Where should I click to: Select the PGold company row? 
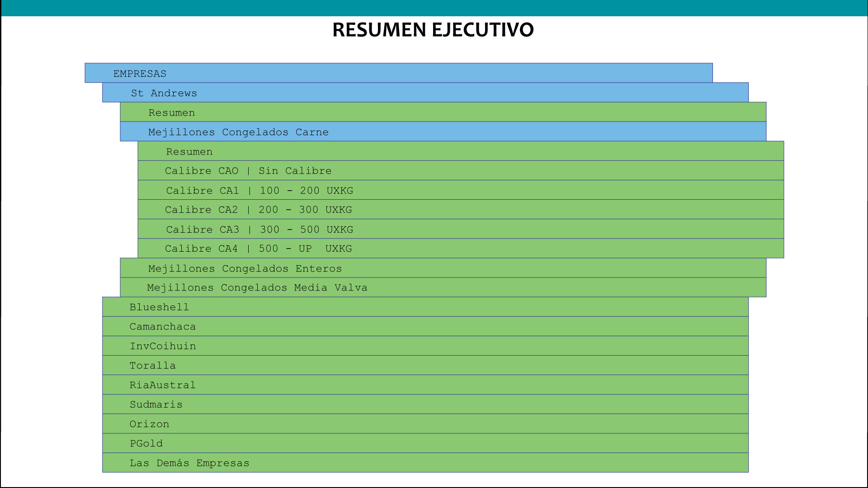click(x=146, y=443)
